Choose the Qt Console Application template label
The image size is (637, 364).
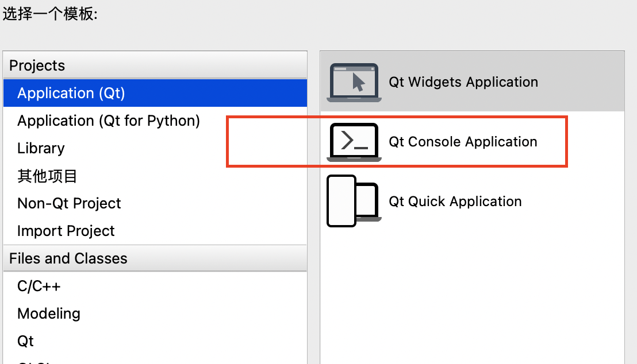[463, 142]
